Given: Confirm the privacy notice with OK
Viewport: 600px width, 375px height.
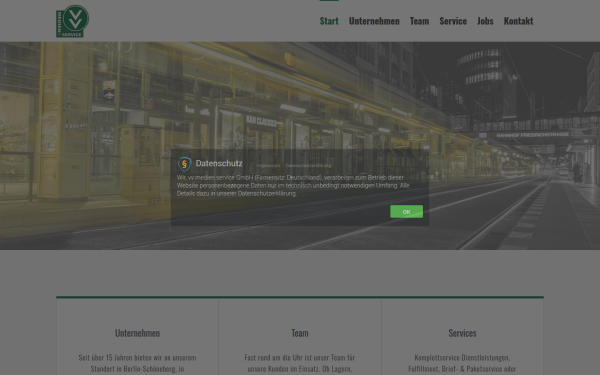Looking at the screenshot, I should [406, 212].
